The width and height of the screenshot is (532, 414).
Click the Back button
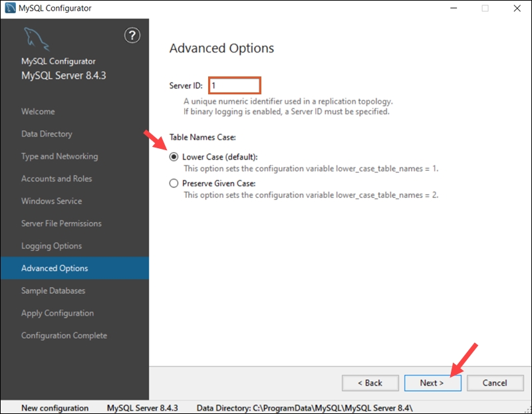(370, 383)
